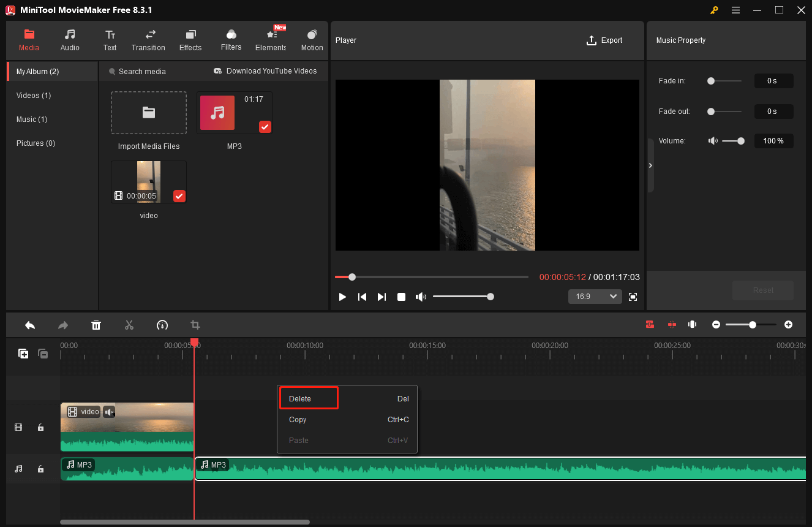The height and width of the screenshot is (527, 812).
Task: Open the Effects panel
Action: click(190, 40)
